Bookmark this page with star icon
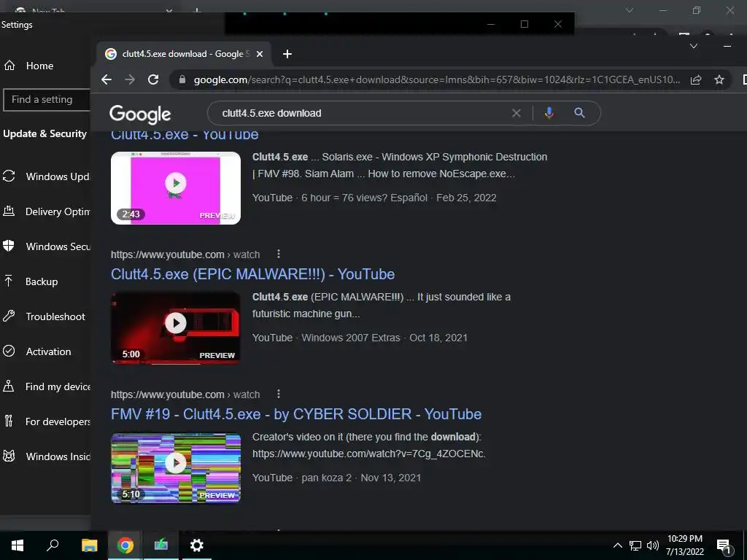Viewport: 747px width, 560px height. coord(719,79)
